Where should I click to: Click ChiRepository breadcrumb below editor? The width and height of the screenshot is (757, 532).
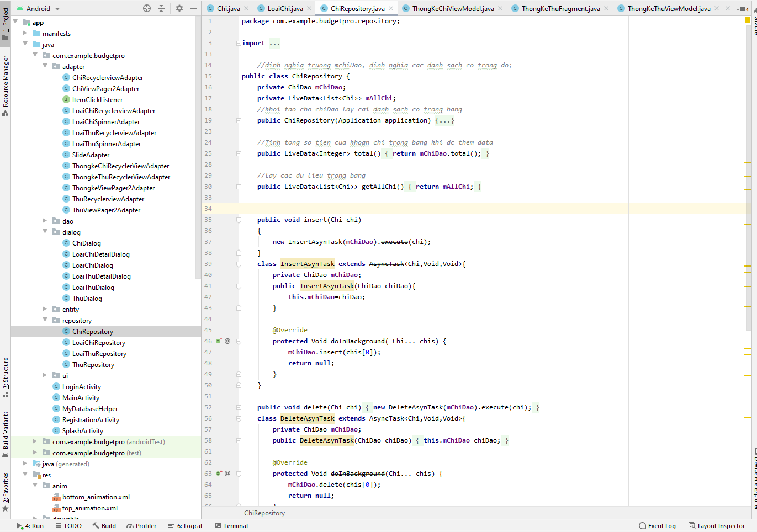264,513
